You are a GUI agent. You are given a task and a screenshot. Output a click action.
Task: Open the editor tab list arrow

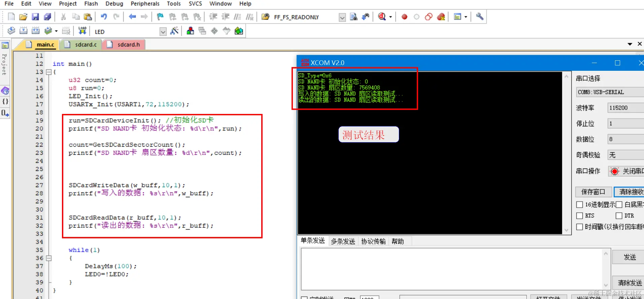630,44
